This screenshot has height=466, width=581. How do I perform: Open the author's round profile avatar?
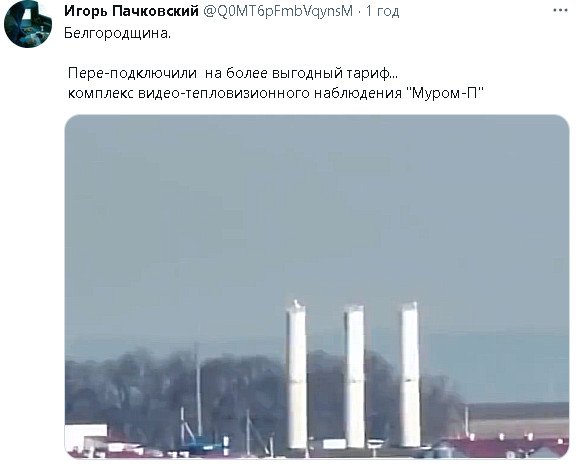coord(28,24)
